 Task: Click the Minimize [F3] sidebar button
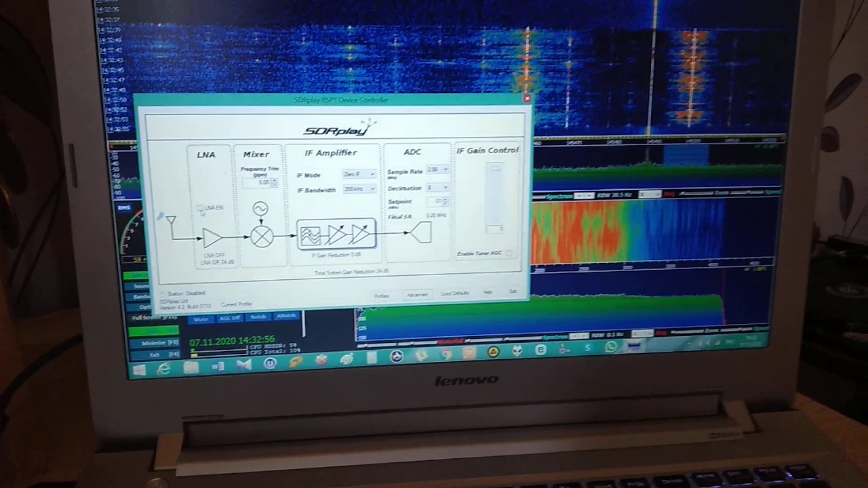[x=155, y=343]
